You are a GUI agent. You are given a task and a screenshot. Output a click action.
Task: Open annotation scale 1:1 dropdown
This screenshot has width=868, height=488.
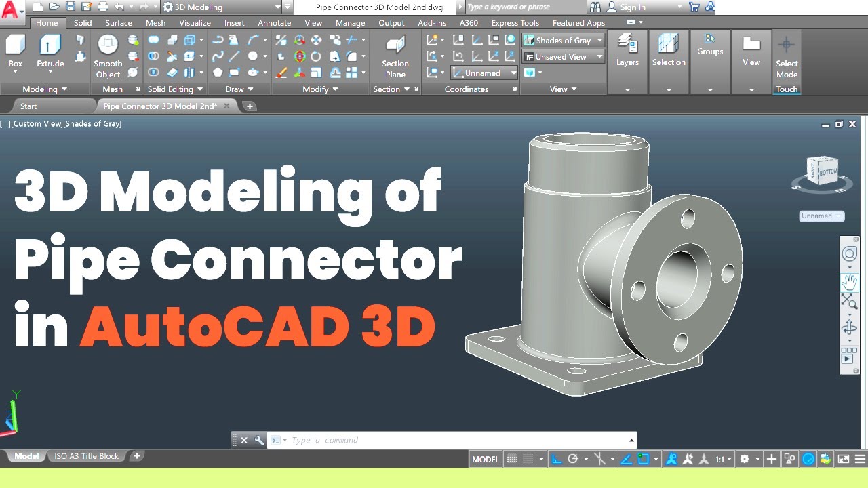pyautogui.click(x=724, y=459)
